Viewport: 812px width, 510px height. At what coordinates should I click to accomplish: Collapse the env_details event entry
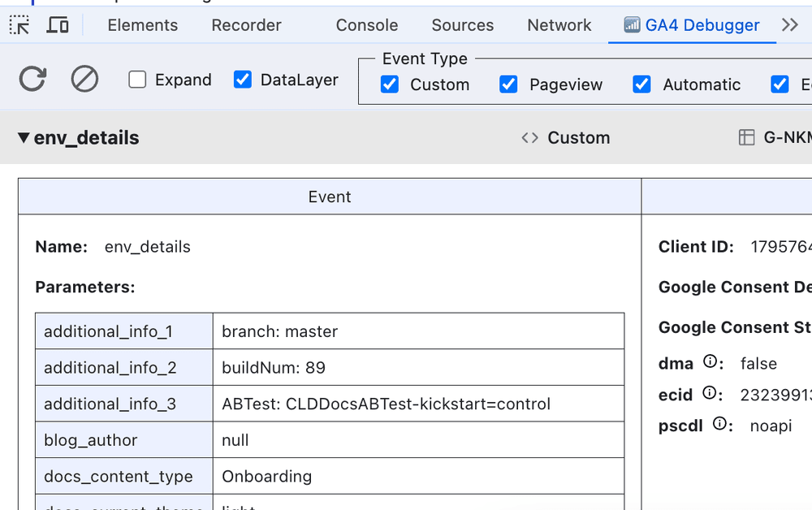click(x=23, y=137)
